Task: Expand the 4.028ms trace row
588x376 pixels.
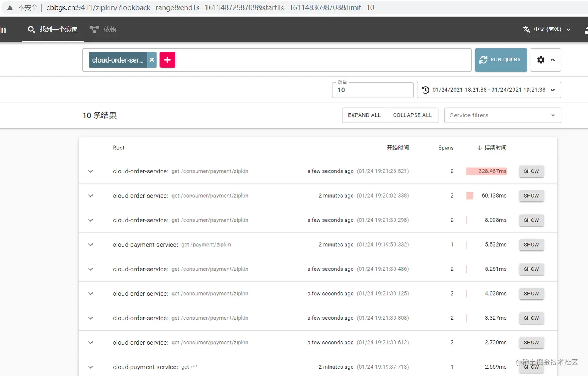Action: pos(91,294)
